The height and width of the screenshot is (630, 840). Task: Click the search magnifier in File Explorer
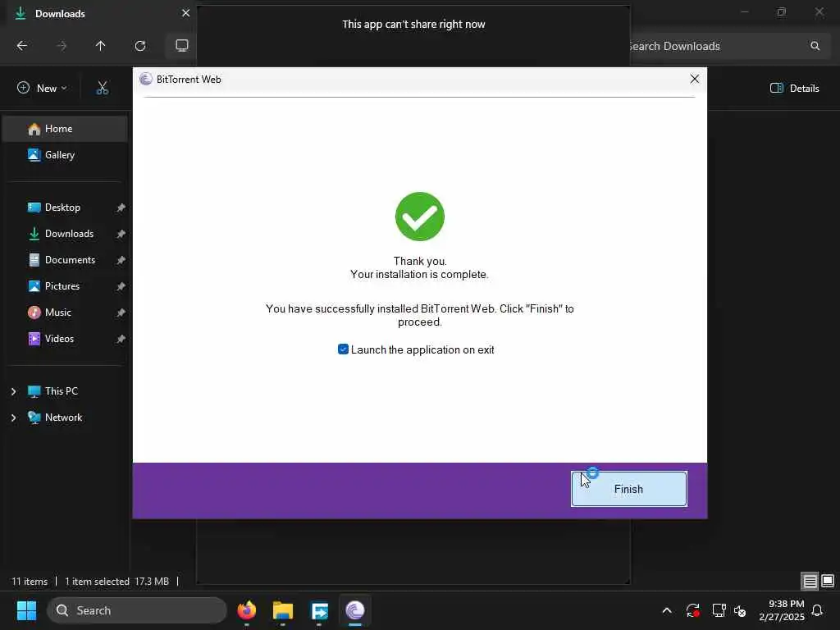click(x=815, y=46)
